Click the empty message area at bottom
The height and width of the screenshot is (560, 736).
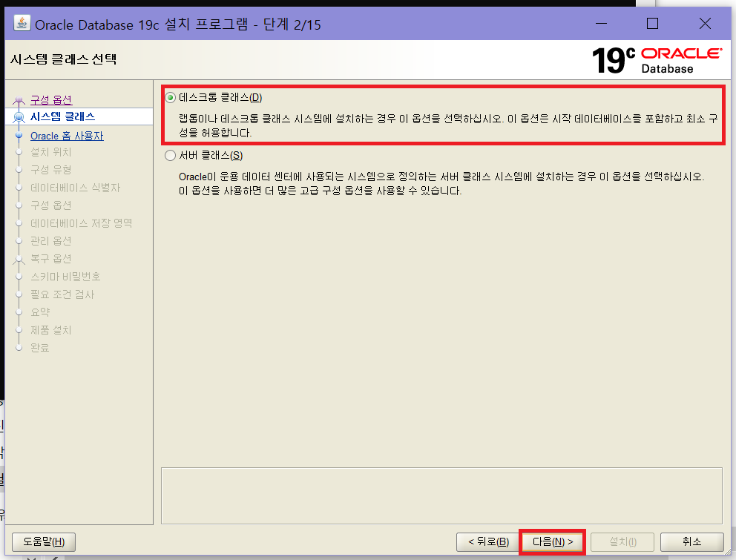441,495
